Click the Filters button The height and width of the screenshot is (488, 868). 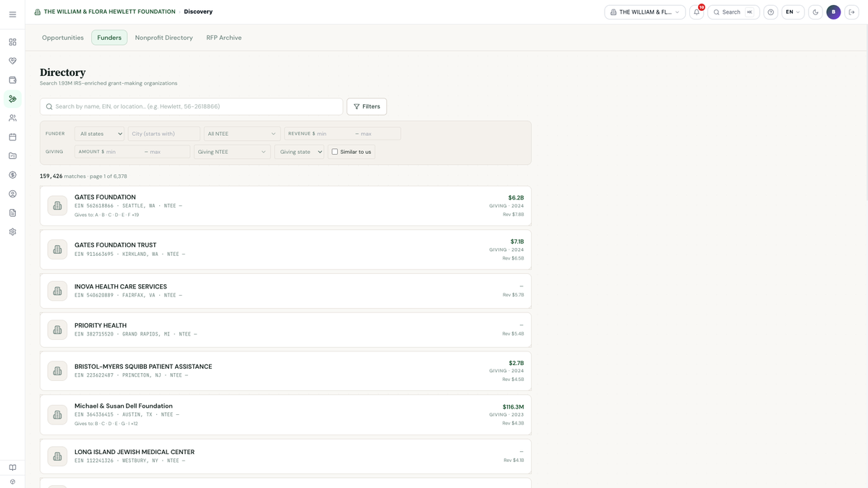click(x=367, y=106)
